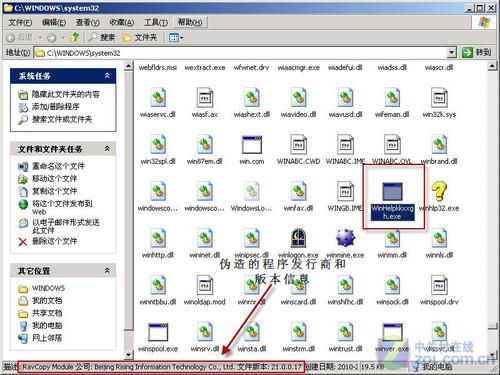This screenshot has height=375, width=500.
Task: Select the highlighted WinHelpHoog h.exe file
Action: (392, 201)
